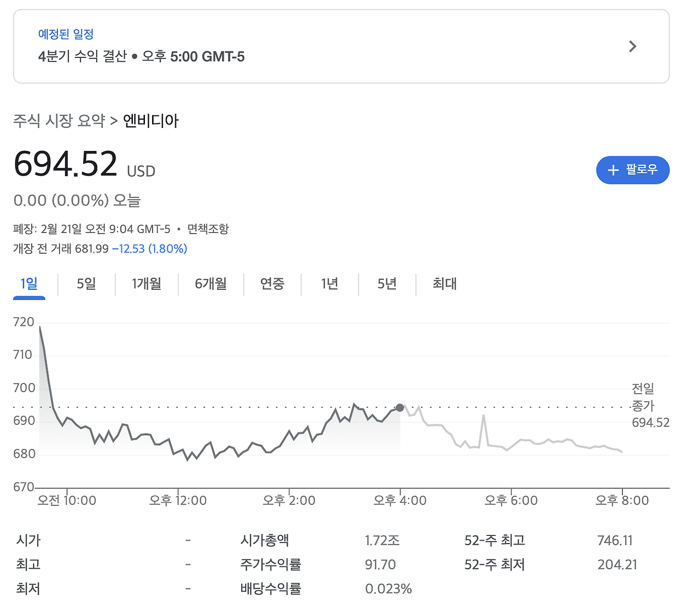Select the 1일 chart period tab

click(29, 284)
